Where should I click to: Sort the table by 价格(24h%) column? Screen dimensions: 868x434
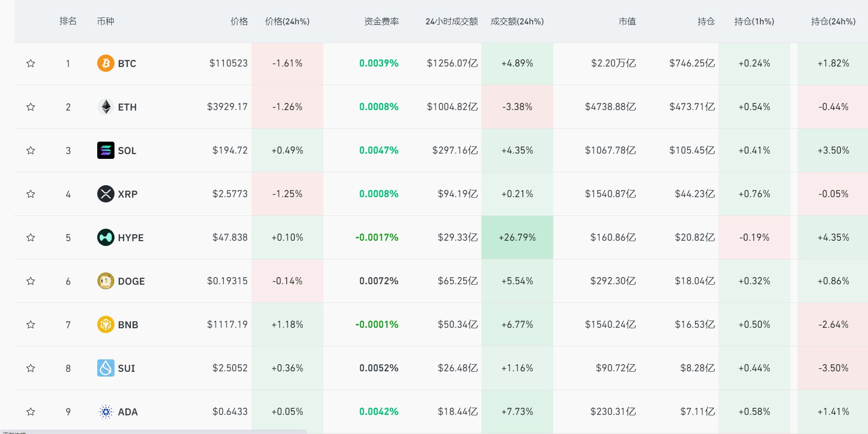pyautogui.click(x=286, y=22)
